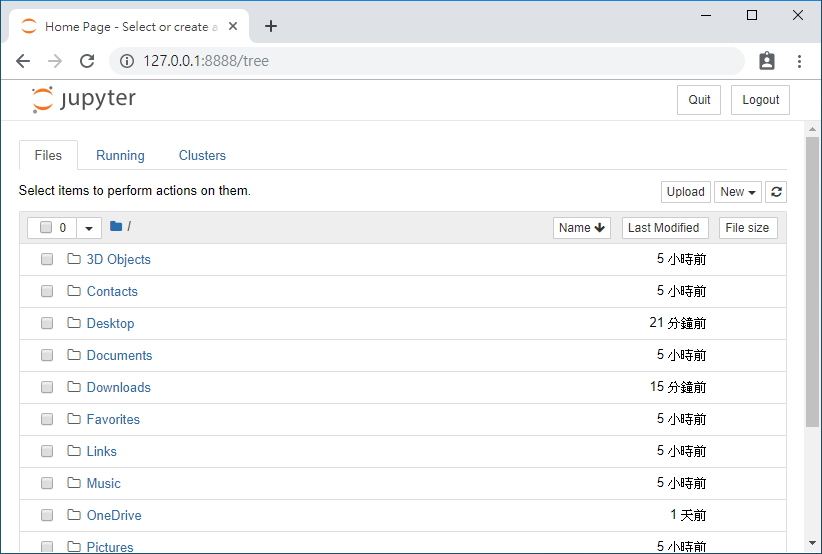Tick the select-all checkbox

pos(46,227)
